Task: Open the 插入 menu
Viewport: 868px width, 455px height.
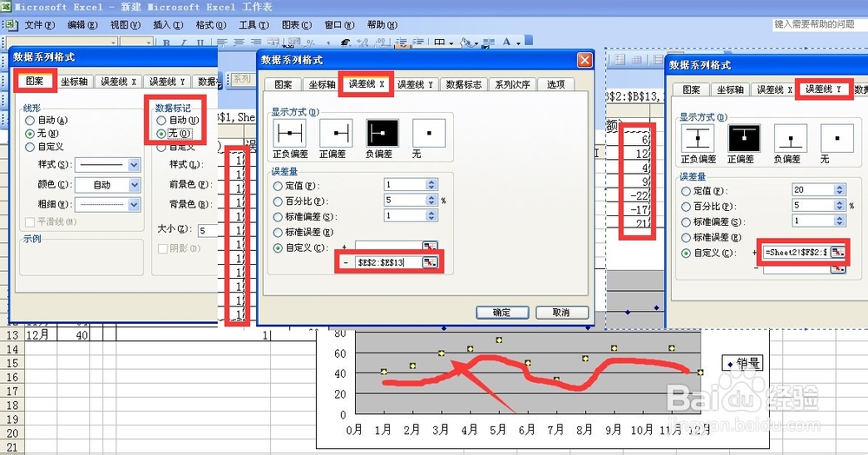Action: [168, 25]
